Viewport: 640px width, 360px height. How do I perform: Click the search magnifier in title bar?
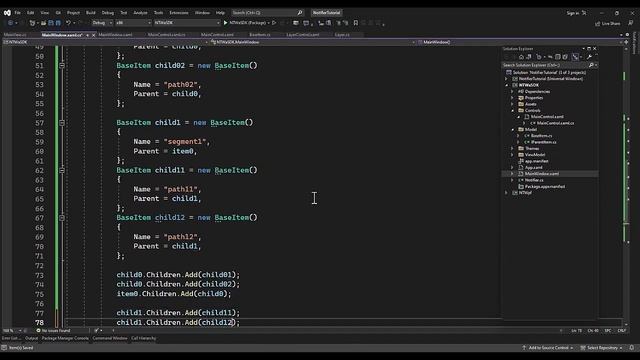click(300, 13)
